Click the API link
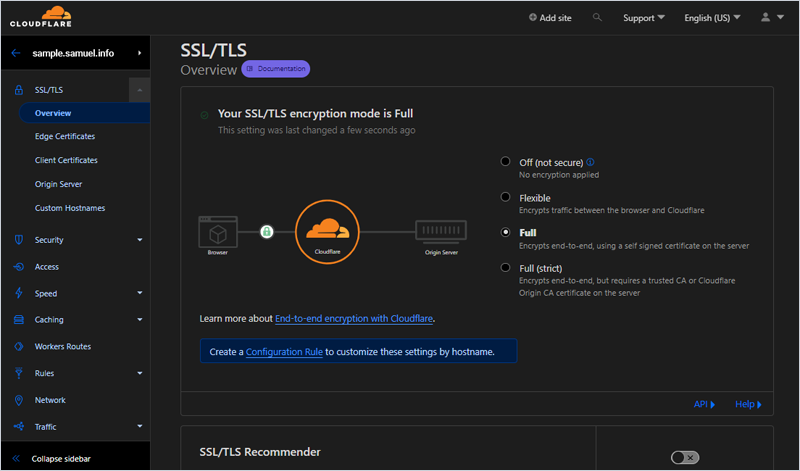This screenshot has height=471, width=800. (x=705, y=404)
